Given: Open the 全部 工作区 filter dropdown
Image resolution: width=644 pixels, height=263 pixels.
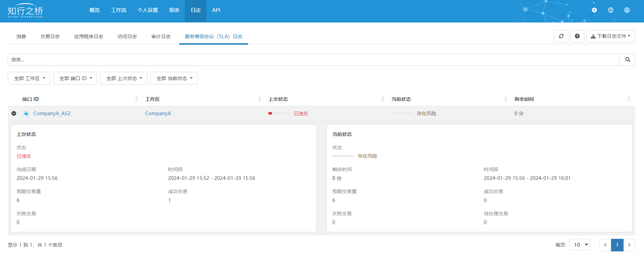Looking at the screenshot, I should (x=29, y=78).
